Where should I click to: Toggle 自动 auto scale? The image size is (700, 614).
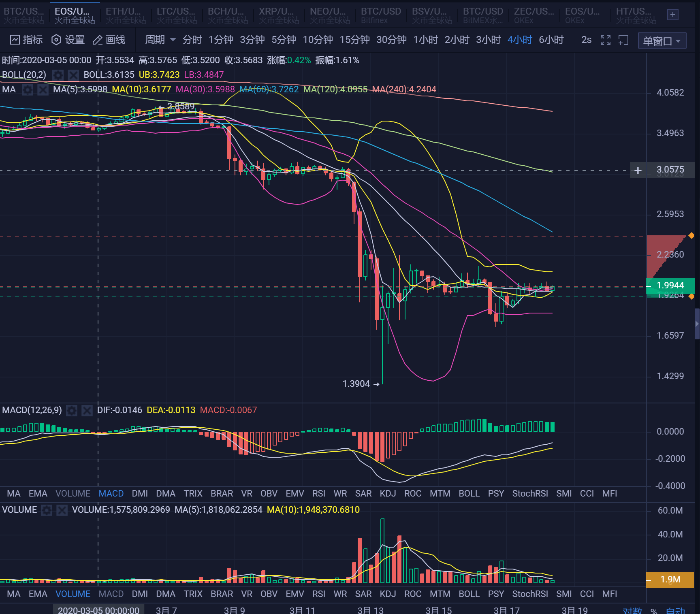675,610
